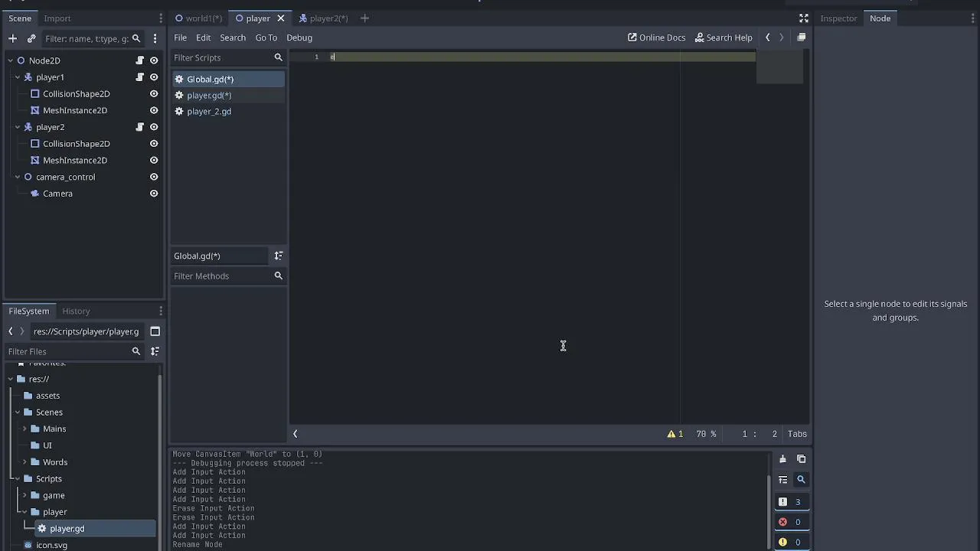Image resolution: width=980 pixels, height=551 pixels.
Task: Click the Search Help button
Action: (724, 37)
